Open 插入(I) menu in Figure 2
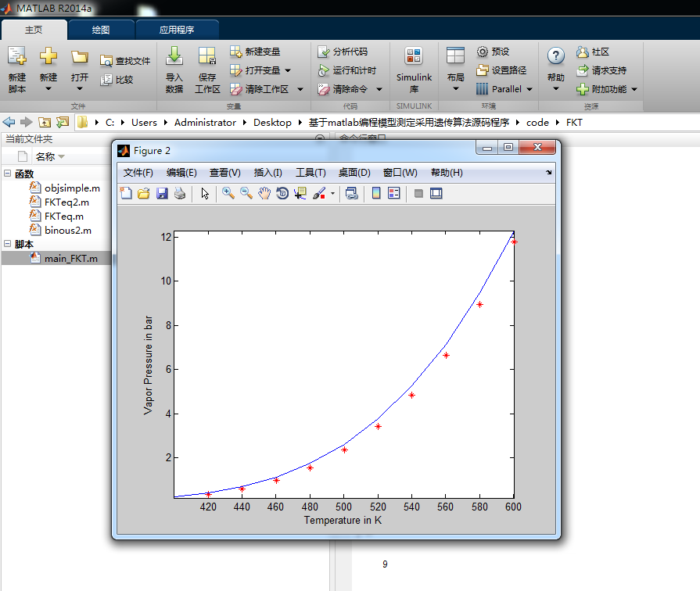 pyautogui.click(x=267, y=173)
